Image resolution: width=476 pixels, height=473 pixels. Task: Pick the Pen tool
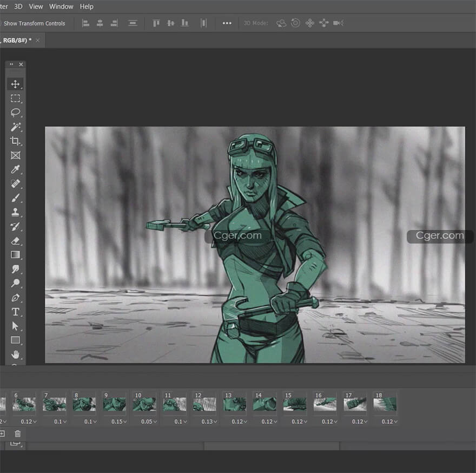(15, 298)
